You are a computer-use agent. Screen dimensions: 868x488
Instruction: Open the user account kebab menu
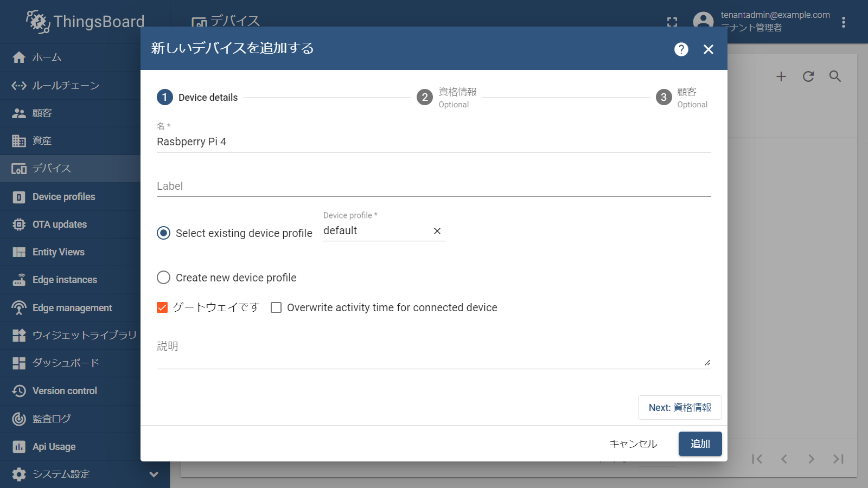tap(843, 22)
